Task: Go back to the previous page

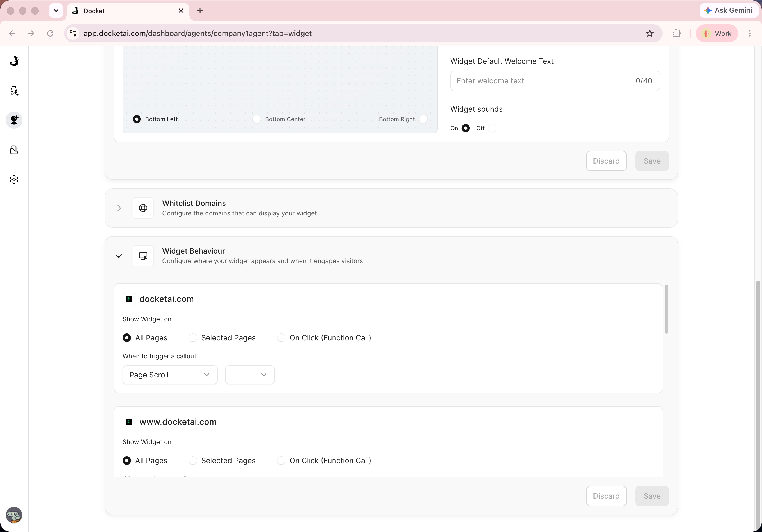Action: (12, 33)
